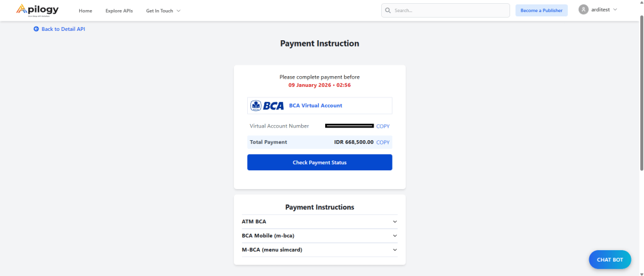This screenshot has height=276, width=644.
Task: Open the arditest account dropdown chevron
Action: click(615, 9)
